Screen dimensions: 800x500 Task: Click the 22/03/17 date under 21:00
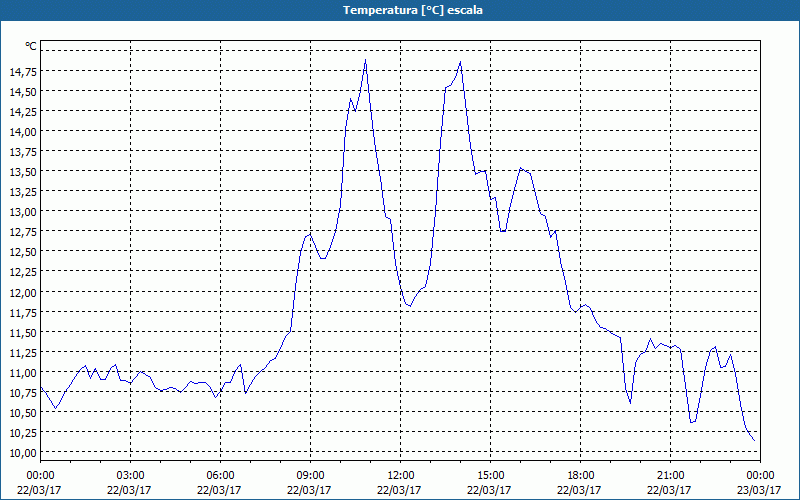pos(669,490)
